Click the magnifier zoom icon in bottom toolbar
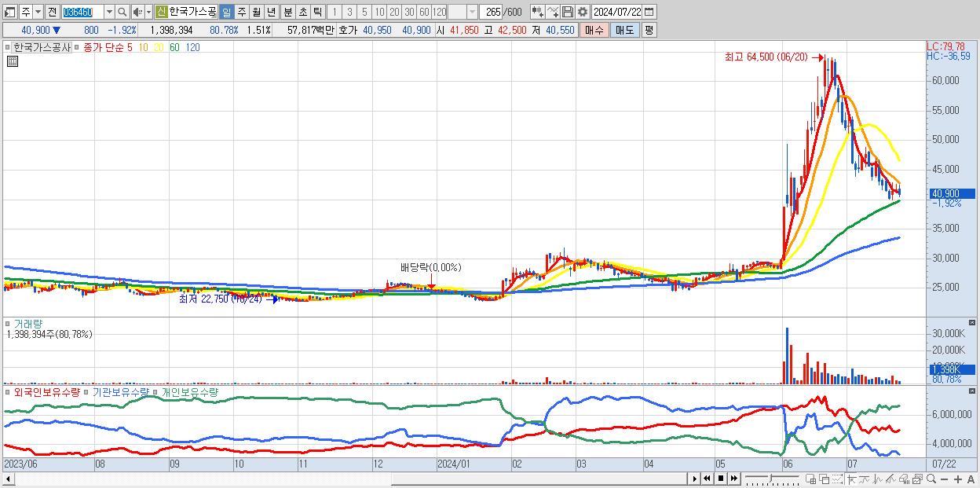The image size is (980, 488). (x=931, y=479)
